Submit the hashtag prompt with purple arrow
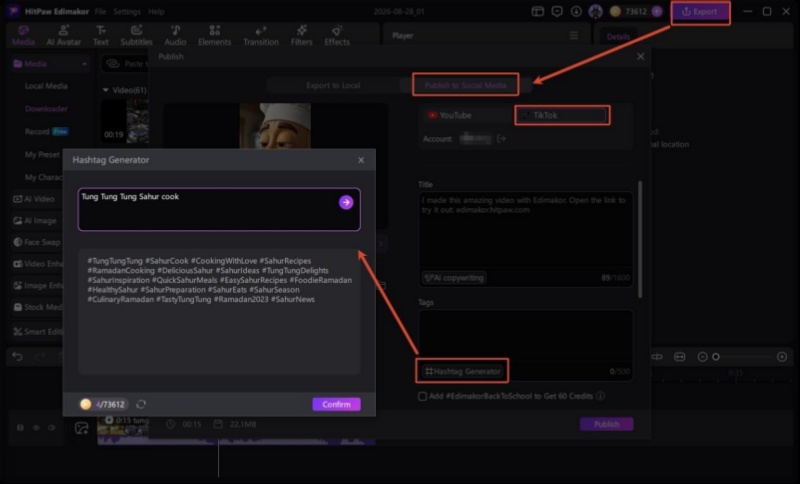Screen dimensions: 800x484 (346, 202)
